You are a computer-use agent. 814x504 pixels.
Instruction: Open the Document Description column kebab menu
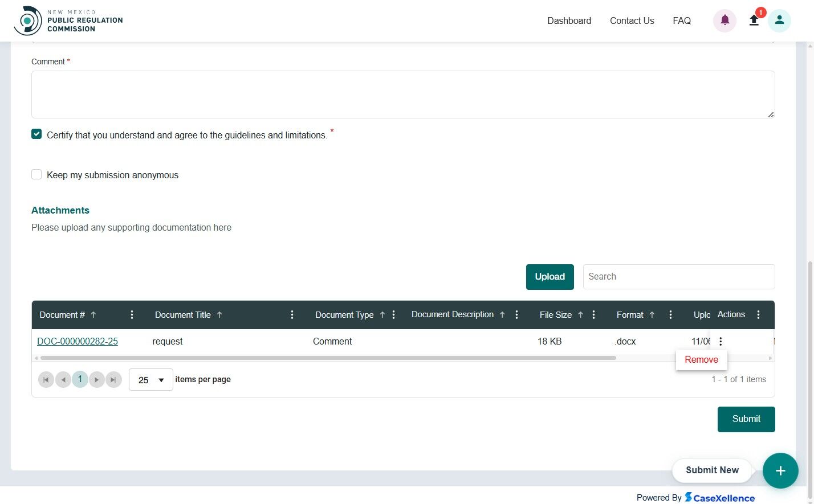coord(516,314)
